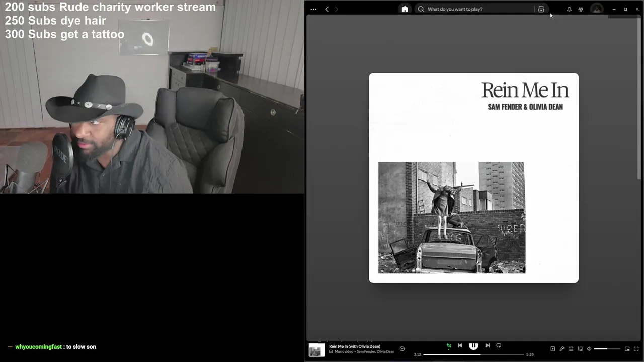Click total duration 5:39
This screenshot has width=644, height=362.
530,354
